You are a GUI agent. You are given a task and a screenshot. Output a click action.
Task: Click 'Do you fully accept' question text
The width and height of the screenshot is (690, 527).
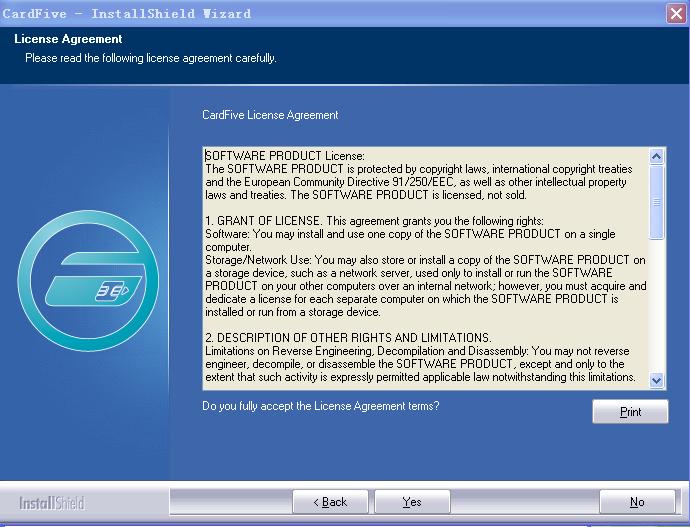pyautogui.click(x=320, y=406)
